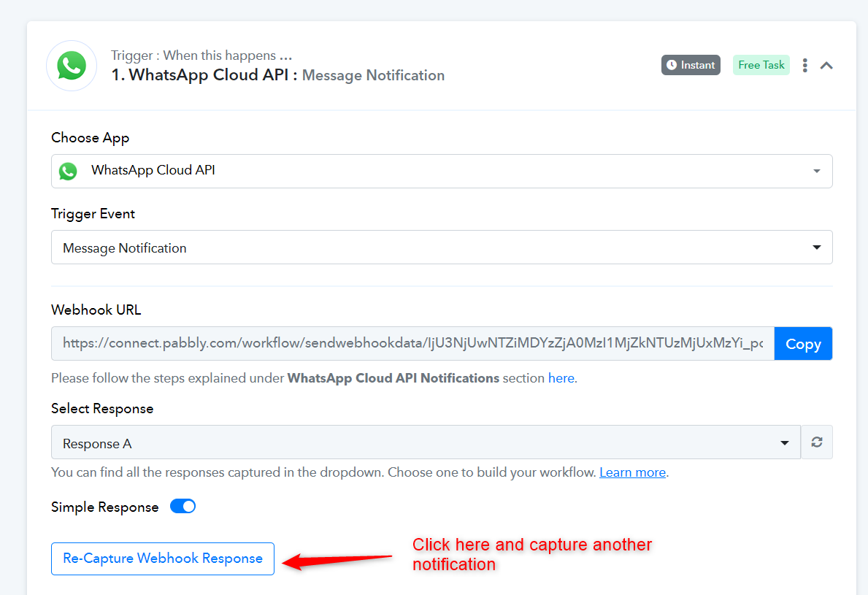Open the Learn more link
Viewport: 868px width, 595px height.
point(632,472)
